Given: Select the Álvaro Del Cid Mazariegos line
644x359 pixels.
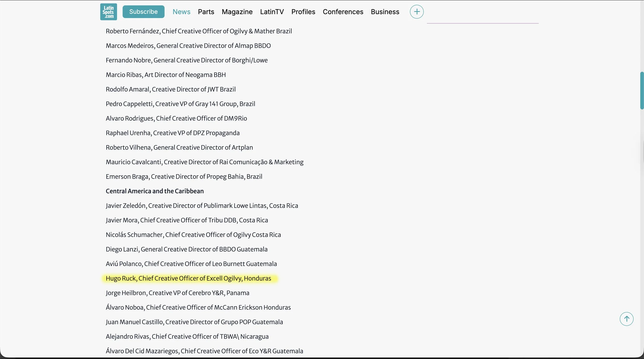Looking at the screenshot, I should pos(204,351).
